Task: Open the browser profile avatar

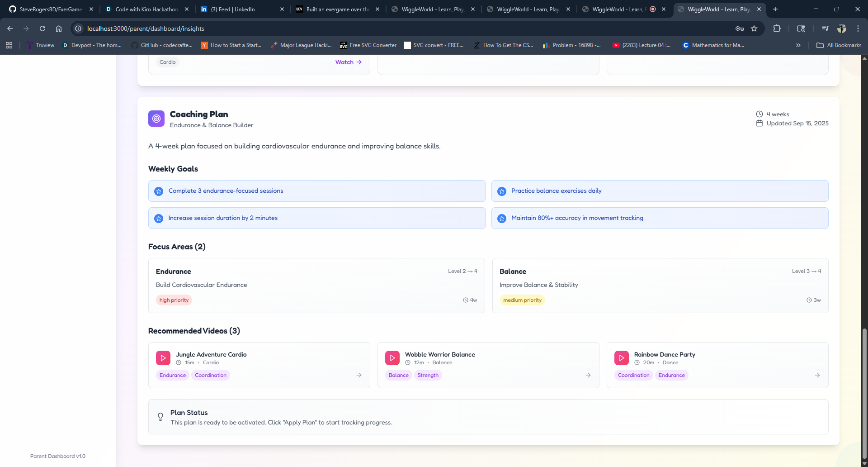Action: [x=842, y=29]
